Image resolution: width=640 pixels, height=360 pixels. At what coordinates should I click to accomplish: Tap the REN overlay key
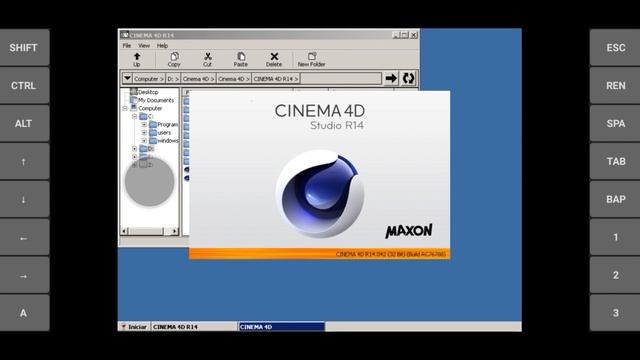[x=615, y=85]
